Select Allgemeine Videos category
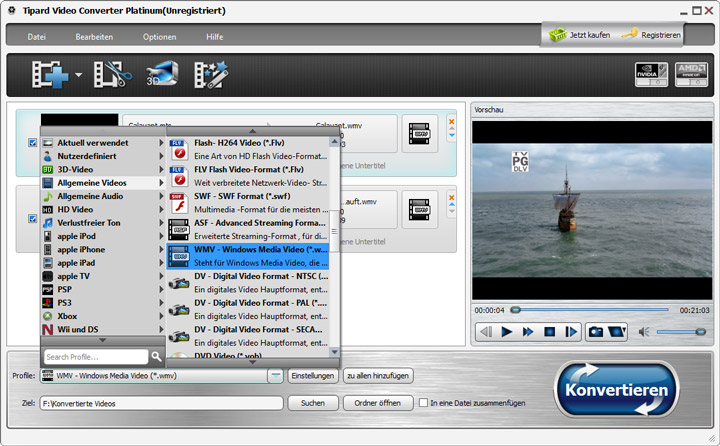Image resolution: width=720 pixels, height=446 pixels. coord(103,183)
